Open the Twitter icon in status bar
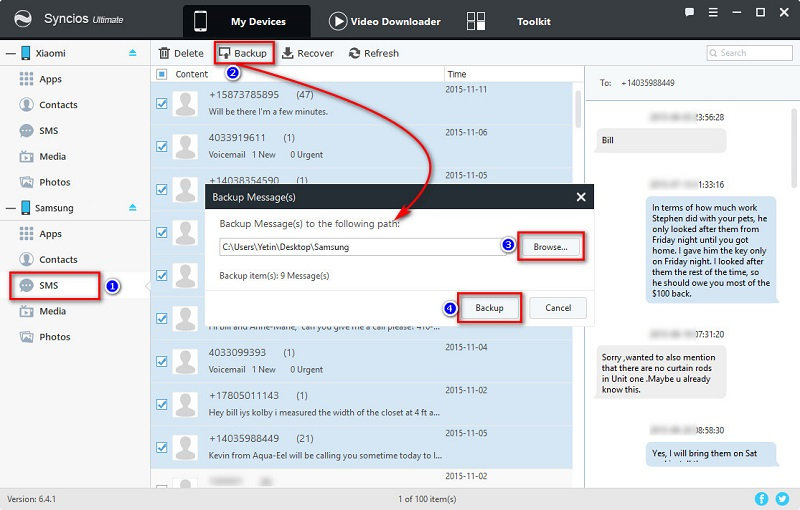 coord(782,499)
